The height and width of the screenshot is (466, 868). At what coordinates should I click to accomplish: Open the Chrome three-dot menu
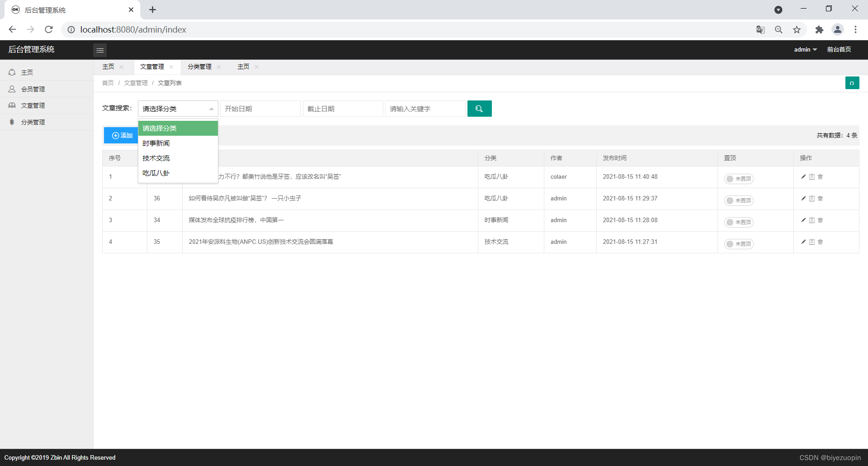(x=855, y=29)
